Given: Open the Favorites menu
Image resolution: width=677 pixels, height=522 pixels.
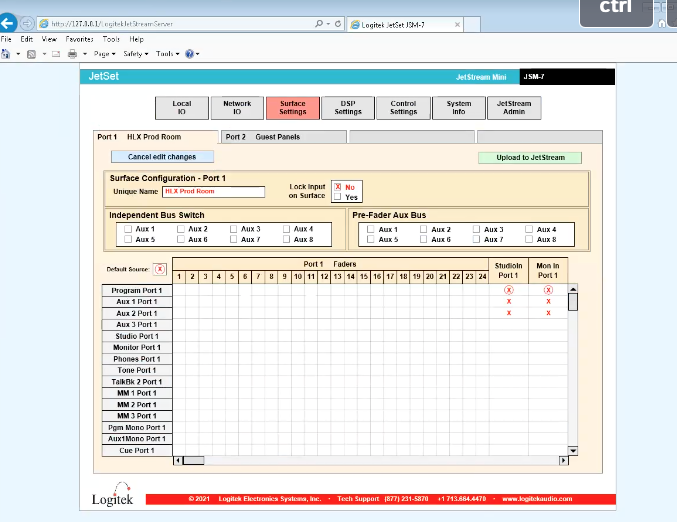Looking at the screenshot, I should click(79, 39).
